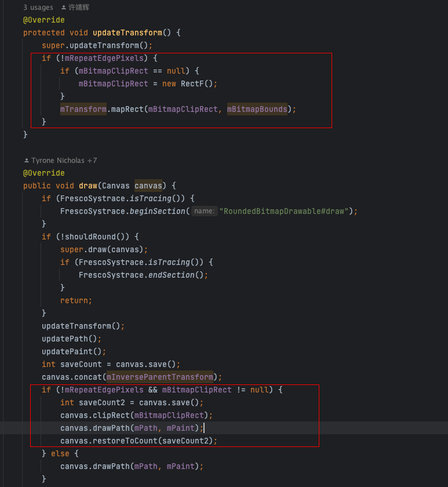Click updateTransform method name in its declaration

[x=128, y=33]
